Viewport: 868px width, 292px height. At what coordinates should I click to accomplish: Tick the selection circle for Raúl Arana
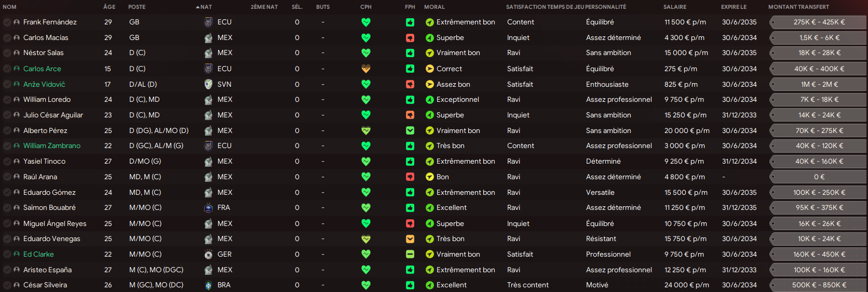(x=7, y=177)
